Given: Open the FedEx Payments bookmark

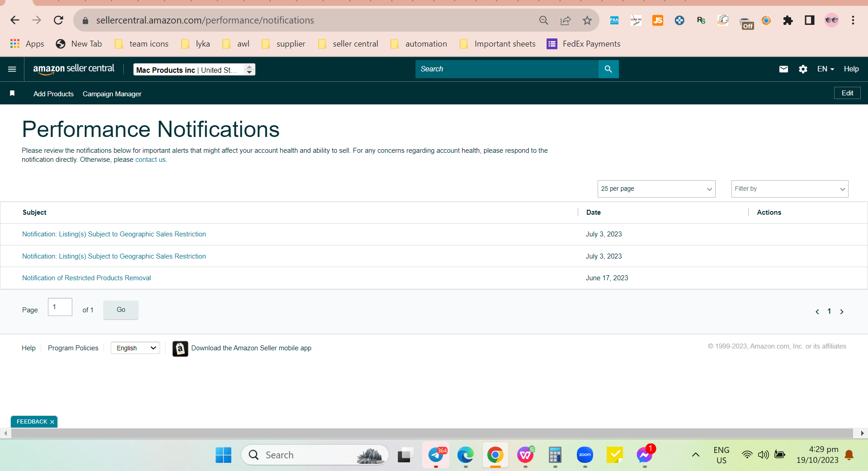Looking at the screenshot, I should [584, 44].
